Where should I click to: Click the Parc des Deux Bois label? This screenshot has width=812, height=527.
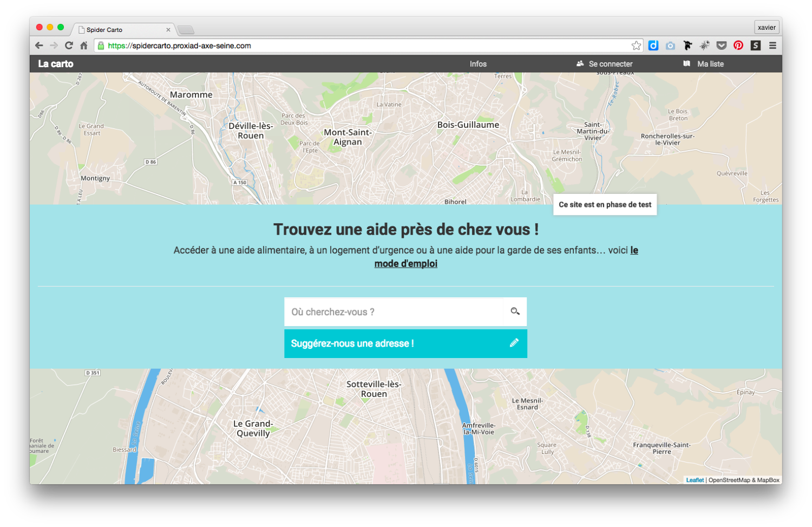tap(294, 119)
